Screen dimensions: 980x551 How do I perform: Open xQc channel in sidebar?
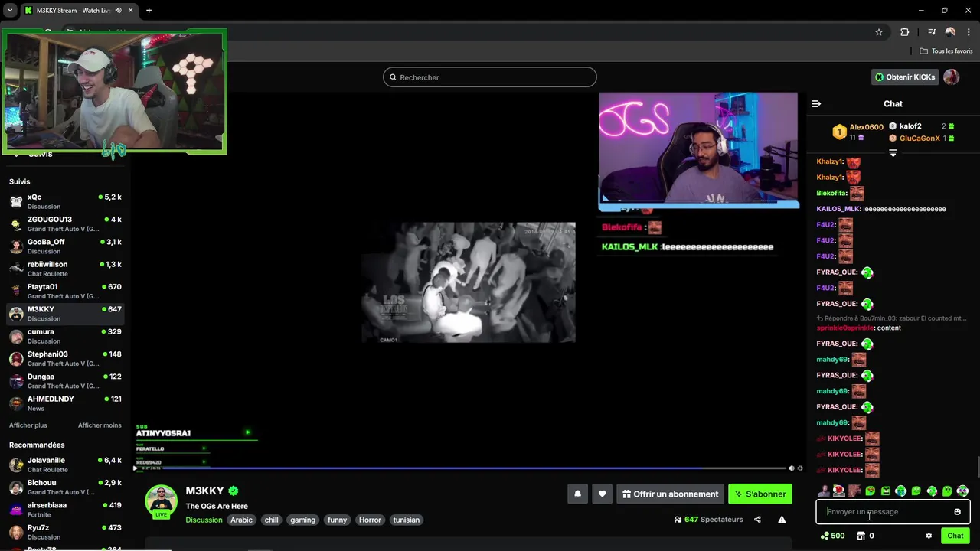(x=65, y=201)
